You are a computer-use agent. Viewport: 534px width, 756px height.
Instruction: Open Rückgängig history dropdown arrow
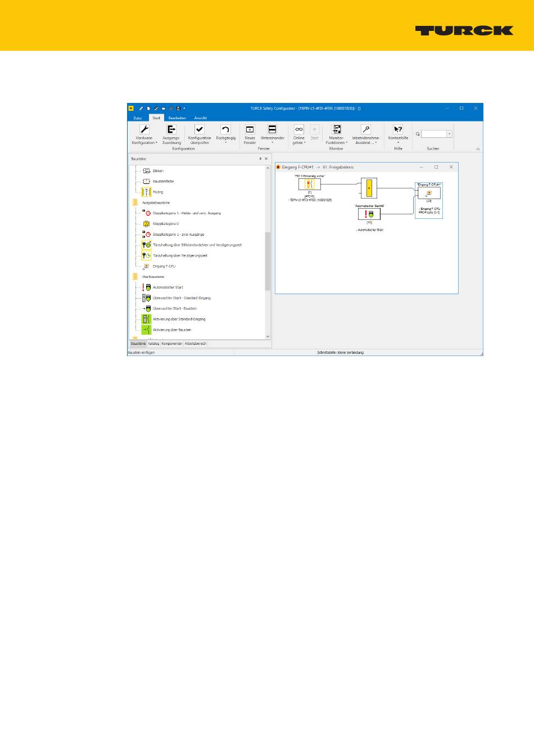click(225, 143)
